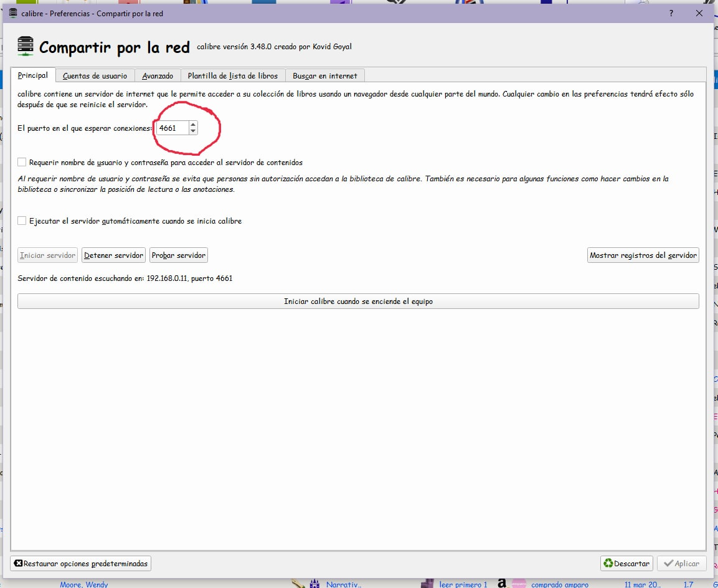
Task: Click the large server icon beside Compartir por la red
Action: pyautogui.click(x=26, y=46)
